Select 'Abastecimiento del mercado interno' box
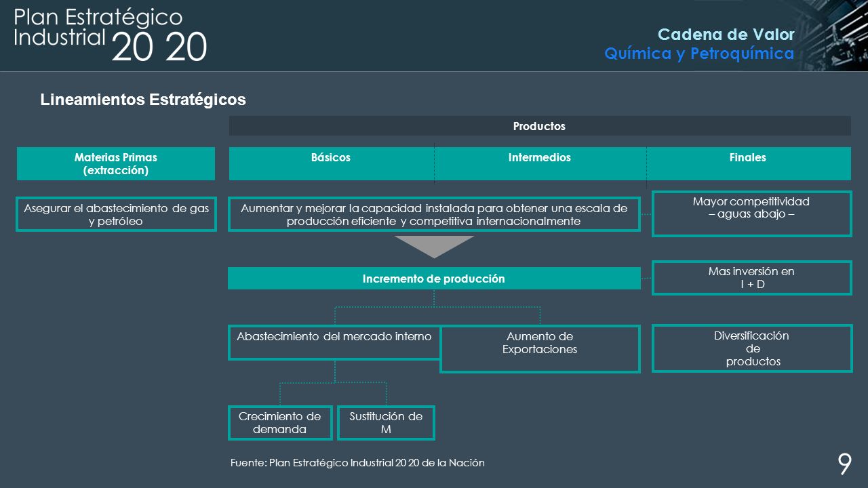Viewport: 868px width, 488px height. click(x=334, y=342)
